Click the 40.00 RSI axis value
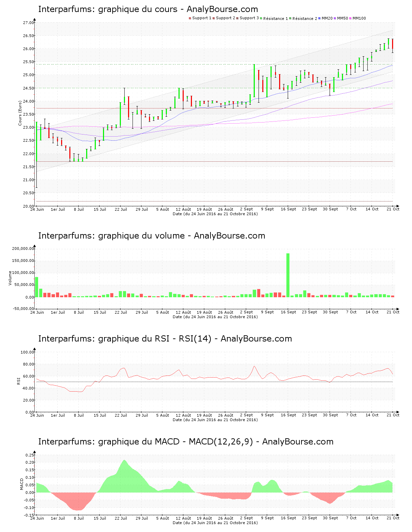 (28, 388)
